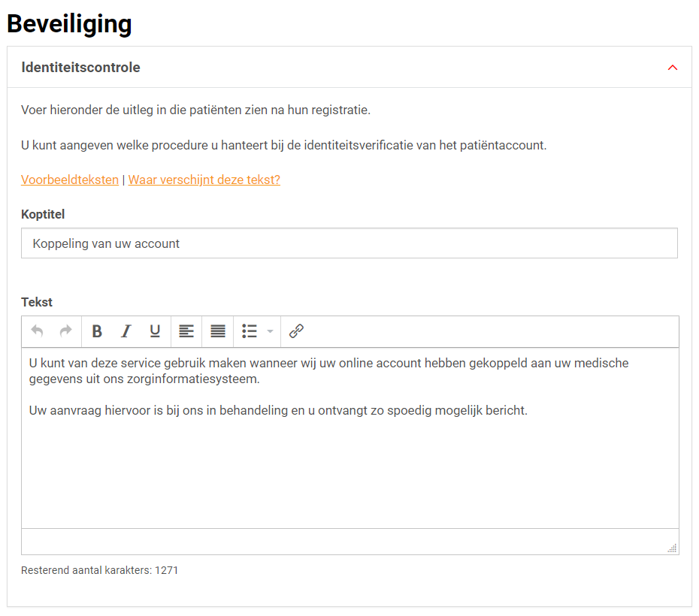
Task: Insert a hyperlink using the link icon
Action: [x=296, y=331]
